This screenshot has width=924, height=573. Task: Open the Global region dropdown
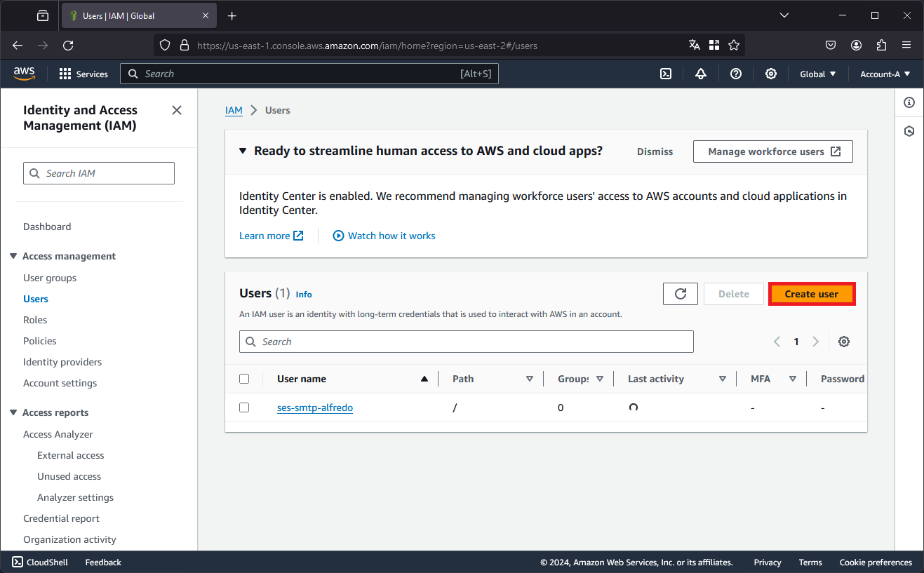coord(818,74)
